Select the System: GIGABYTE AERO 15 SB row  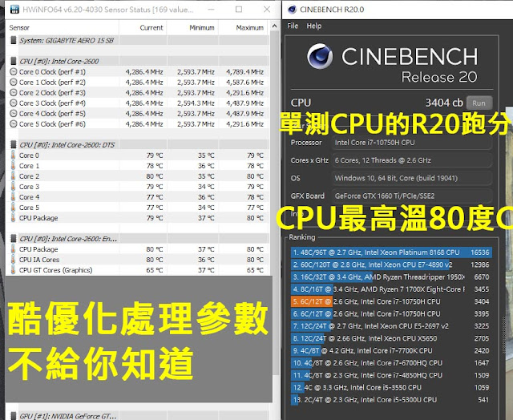pyautogui.click(x=137, y=40)
